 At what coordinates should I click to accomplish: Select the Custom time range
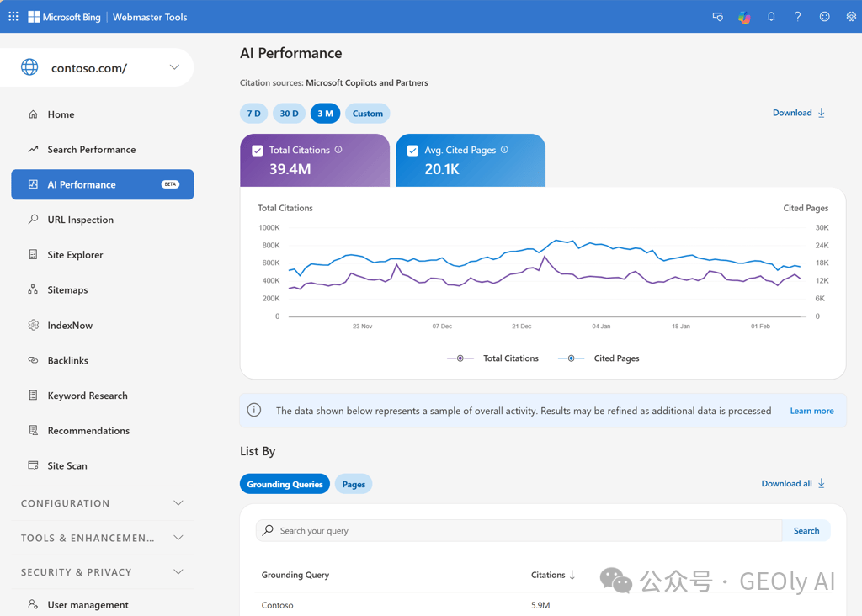(368, 114)
